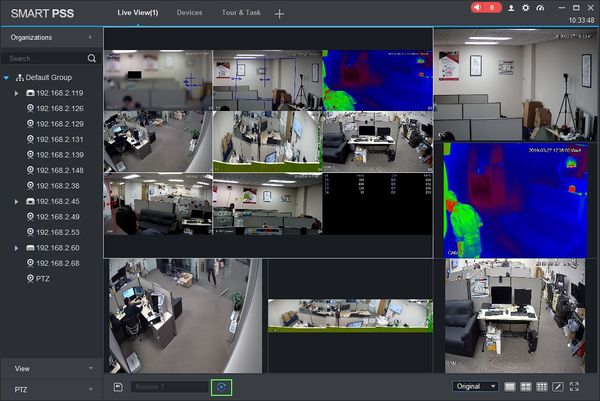
Task: Open the custom layout edit icon
Action: [558, 386]
